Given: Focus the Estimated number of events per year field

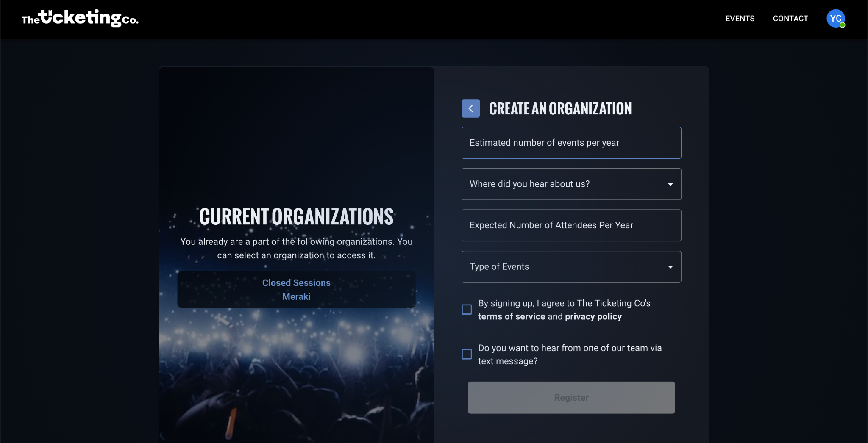Looking at the screenshot, I should tap(571, 143).
